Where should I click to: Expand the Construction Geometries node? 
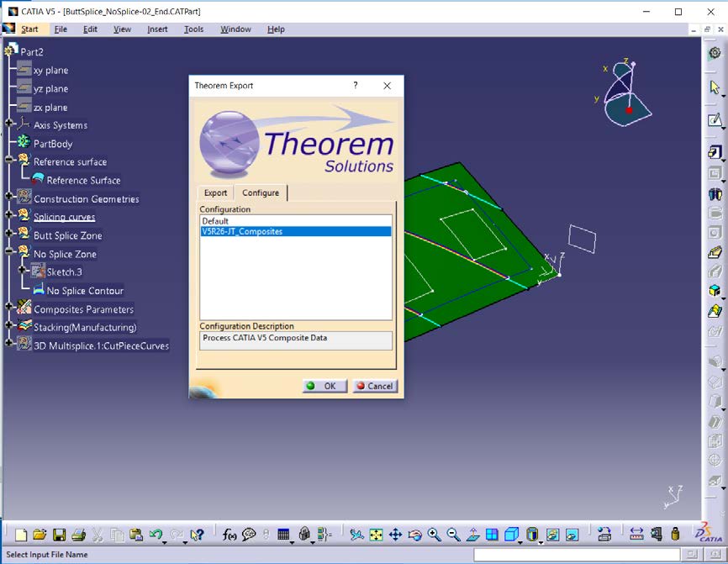(8, 196)
